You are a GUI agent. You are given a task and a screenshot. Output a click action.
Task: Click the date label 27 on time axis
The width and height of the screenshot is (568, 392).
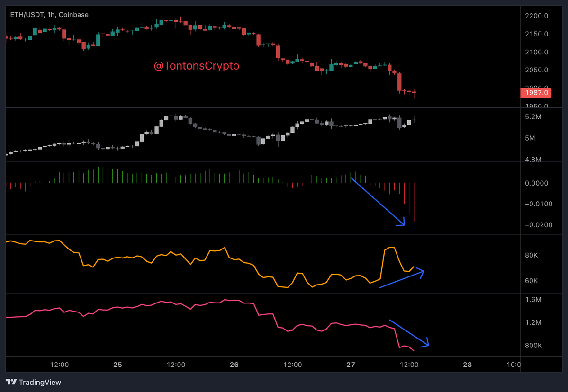pyautogui.click(x=351, y=365)
